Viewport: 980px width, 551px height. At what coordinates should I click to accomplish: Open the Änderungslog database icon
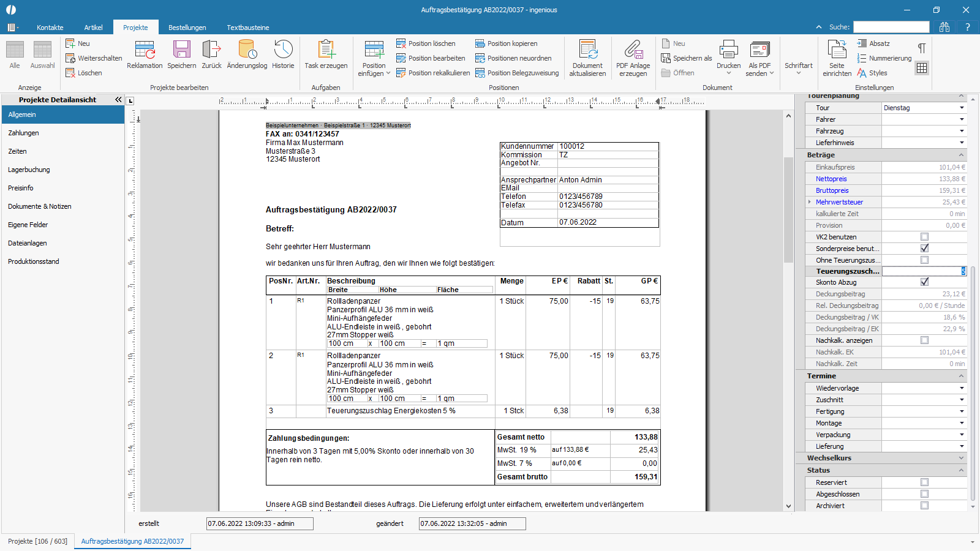click(247, 50)
